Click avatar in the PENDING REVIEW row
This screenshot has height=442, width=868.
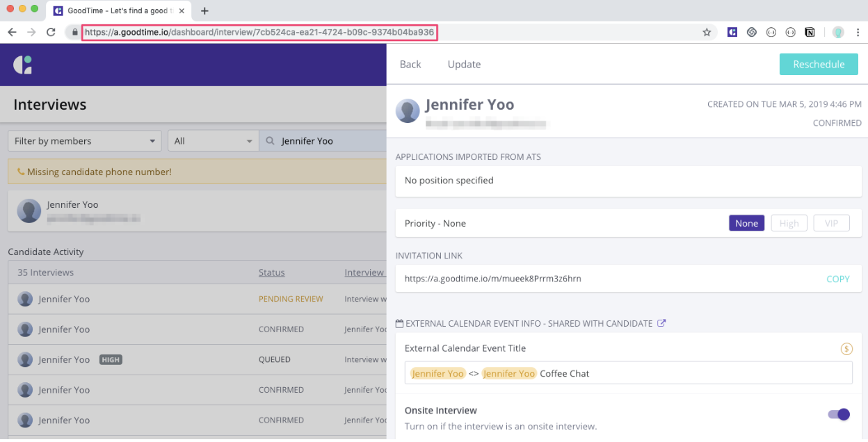(x=25, y=299)
